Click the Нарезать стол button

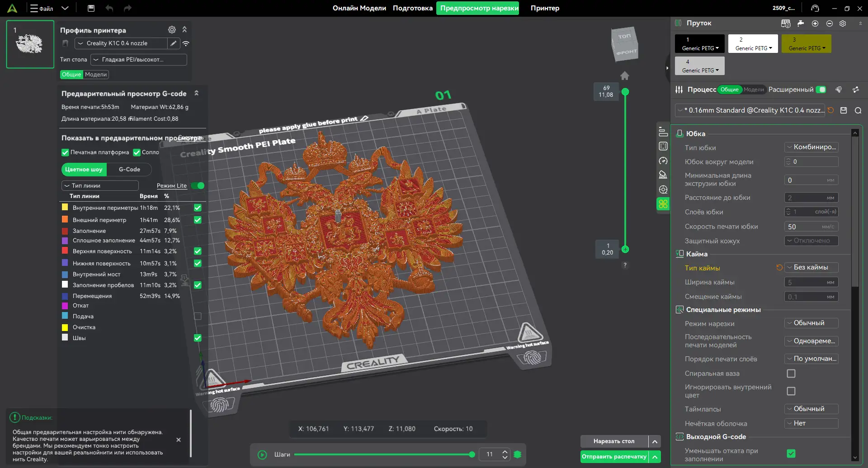(614, 441)
